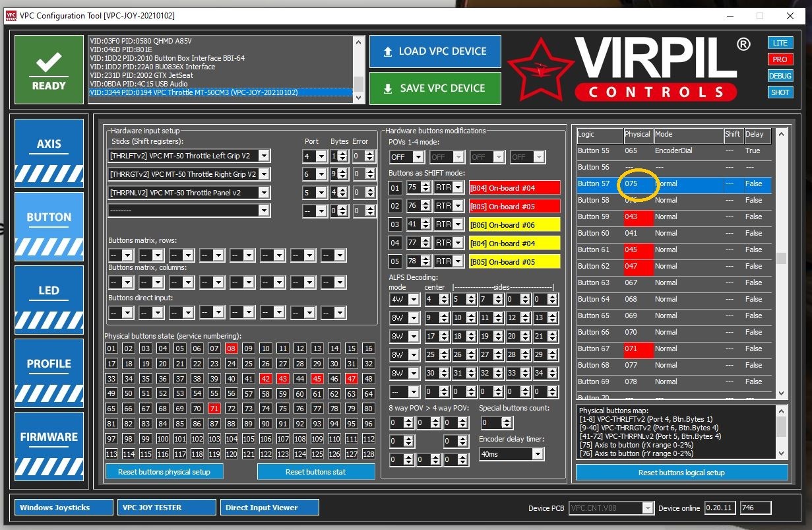Load the VPC device configuration

(435, 51)
